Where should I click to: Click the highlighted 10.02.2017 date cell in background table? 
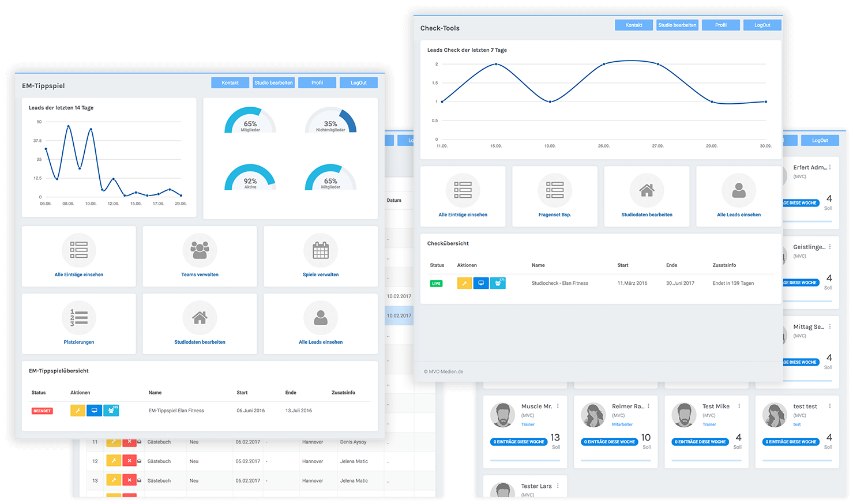(x=399, y=315)
